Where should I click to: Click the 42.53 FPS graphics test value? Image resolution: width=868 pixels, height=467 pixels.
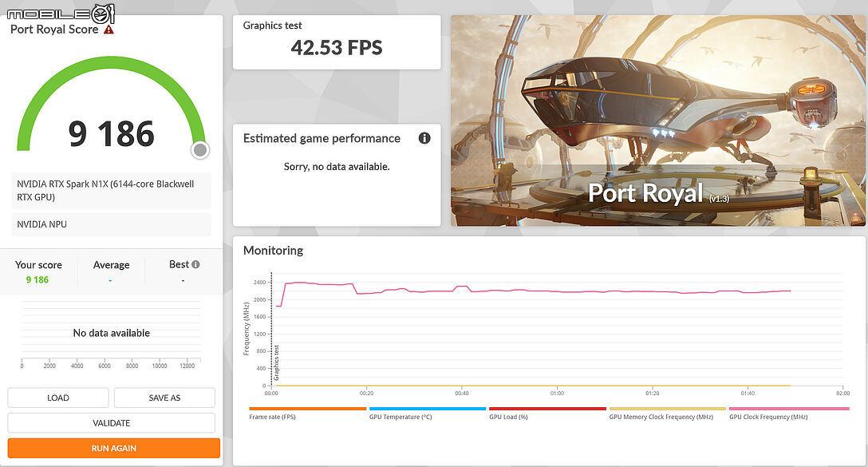[337, 48]
